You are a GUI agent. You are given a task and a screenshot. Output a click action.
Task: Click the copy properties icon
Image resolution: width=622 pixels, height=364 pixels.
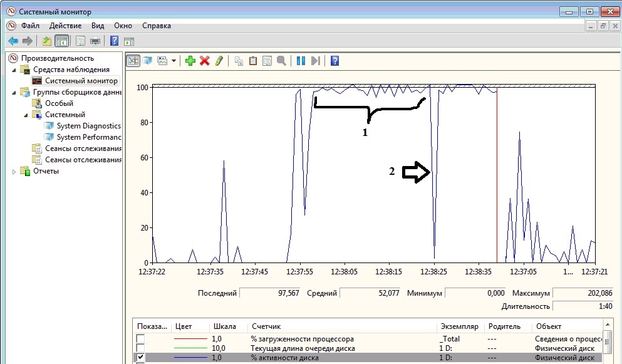click(x=239, y=61)
